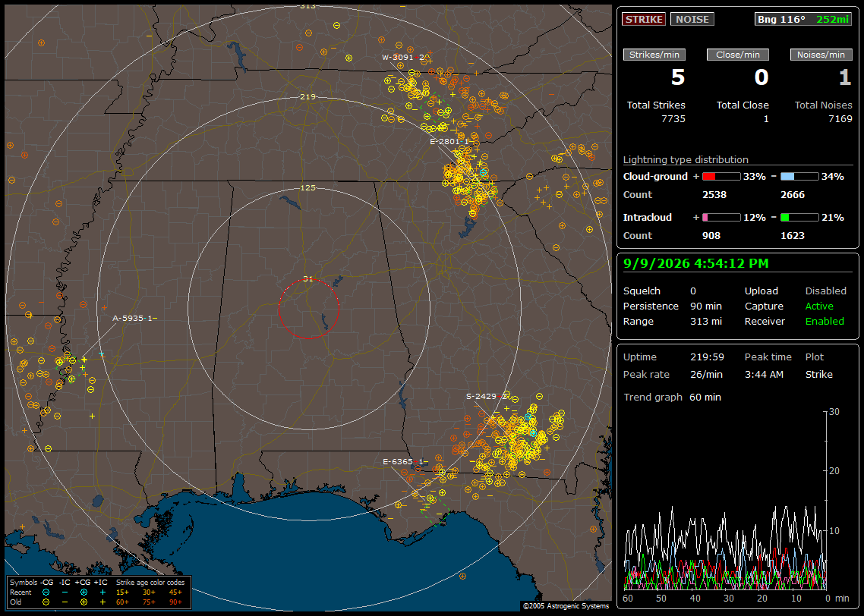This screenshot has width=864, height=616.
Task: Switch to the NOISE mode button
Action: point(692,19)
